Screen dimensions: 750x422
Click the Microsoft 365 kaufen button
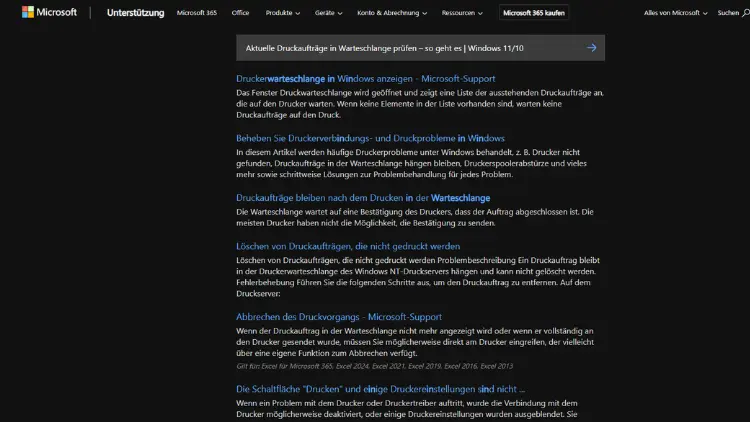[x=534, y=13]
